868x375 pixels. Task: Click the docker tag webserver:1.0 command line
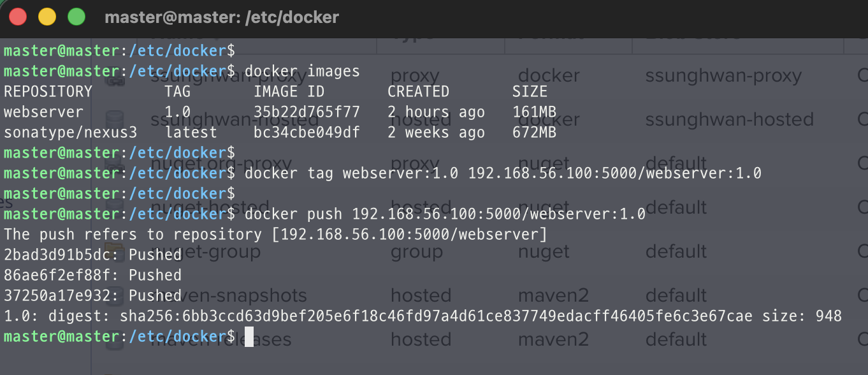[503, 173]
